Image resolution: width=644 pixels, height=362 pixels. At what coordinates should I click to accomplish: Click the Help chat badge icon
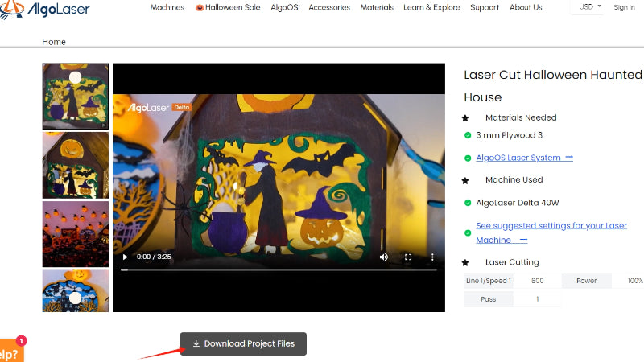[x=10, y=352]
